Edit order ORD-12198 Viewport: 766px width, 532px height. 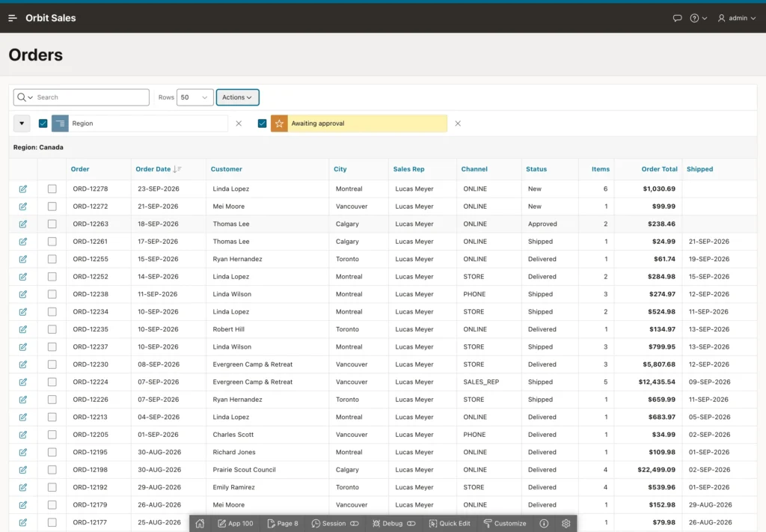(x=23, y=470)
